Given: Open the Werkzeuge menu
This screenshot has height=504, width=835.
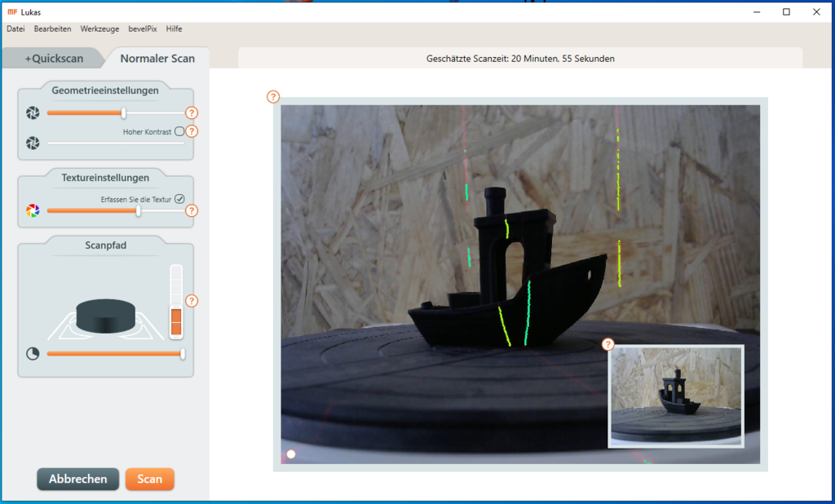Looking at the screenshot, I should 99,29.
